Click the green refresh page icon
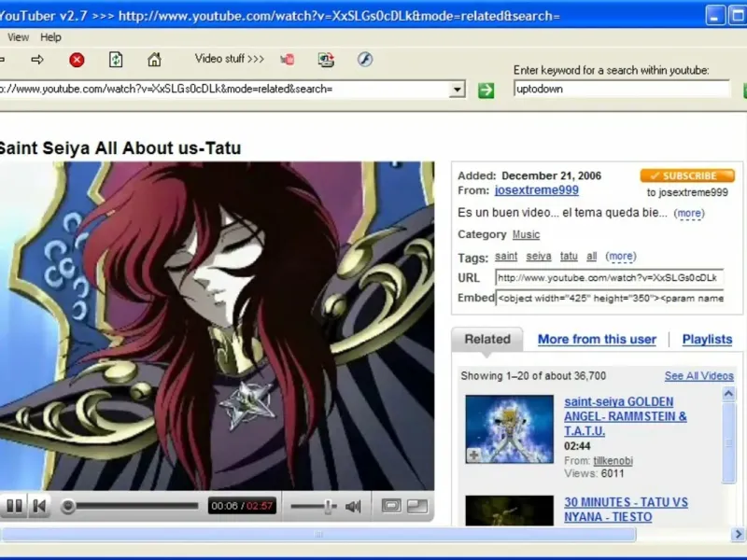 tap(116, 60)
